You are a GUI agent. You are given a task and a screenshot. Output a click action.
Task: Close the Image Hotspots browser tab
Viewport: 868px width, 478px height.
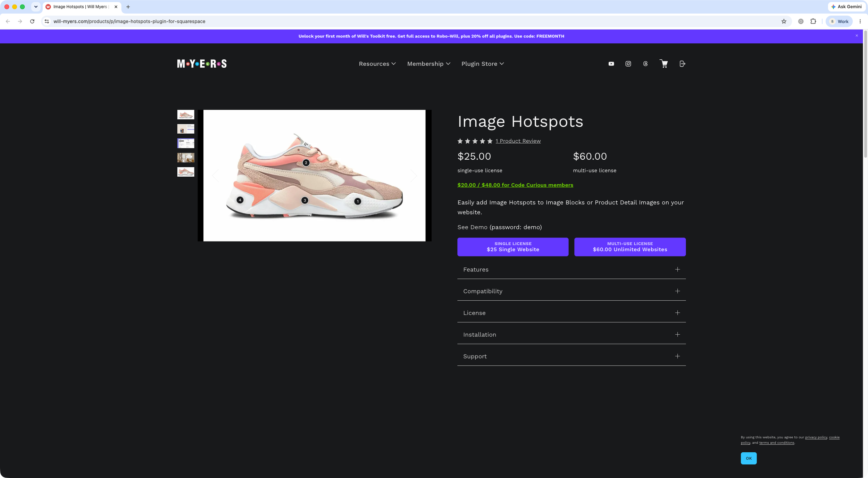click(116, 7)
